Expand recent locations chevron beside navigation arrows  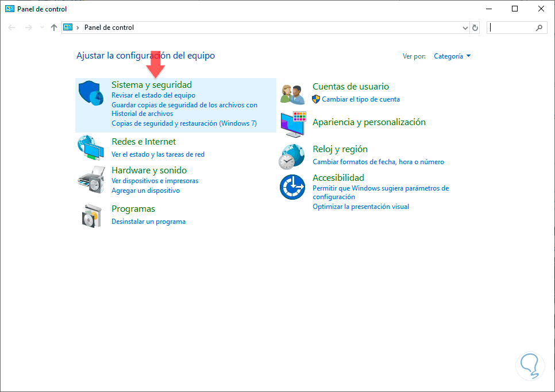[42, 28]
